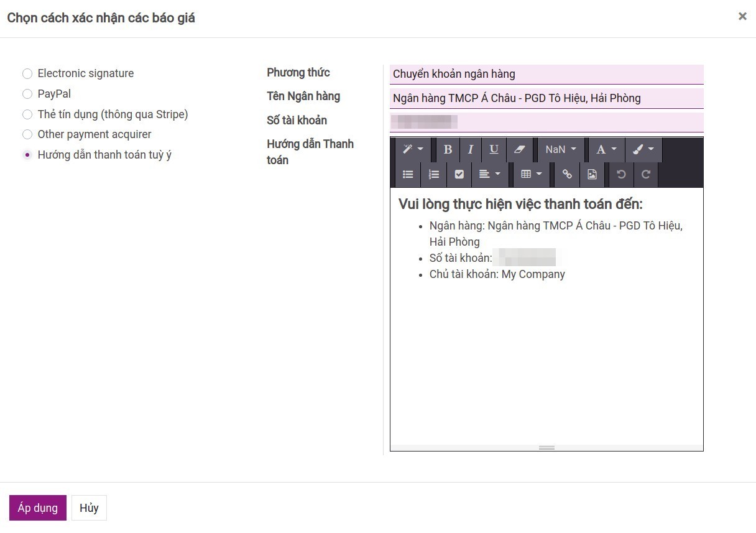Viewport: 756px width, 533px height.
Task: Click the 'Ngân hàng: Ngân hàng TMCP Á Châu' bullet
Action: pyautogui.click(x=556, y=234)
